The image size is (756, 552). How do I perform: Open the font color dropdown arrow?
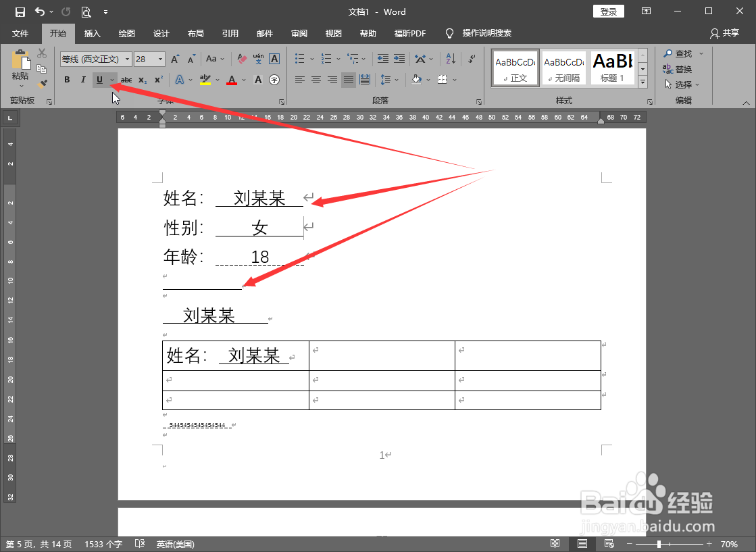243,80
